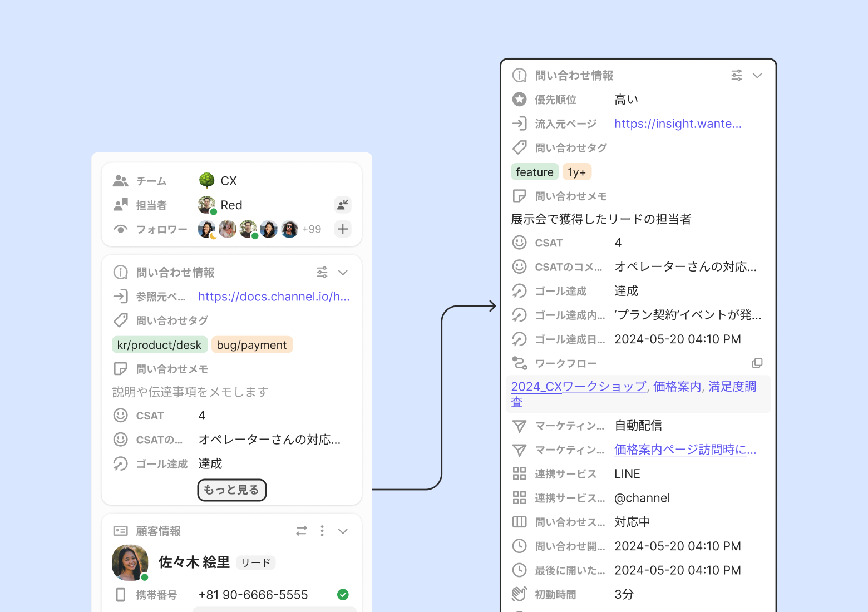Click the 1y+ tag

(577, 172)
